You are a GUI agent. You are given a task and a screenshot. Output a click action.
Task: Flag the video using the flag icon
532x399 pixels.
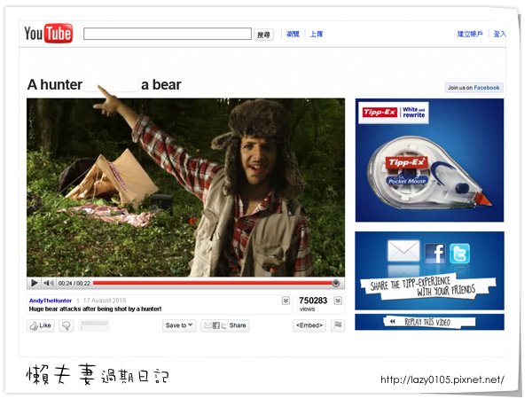[x=338, y=325]
